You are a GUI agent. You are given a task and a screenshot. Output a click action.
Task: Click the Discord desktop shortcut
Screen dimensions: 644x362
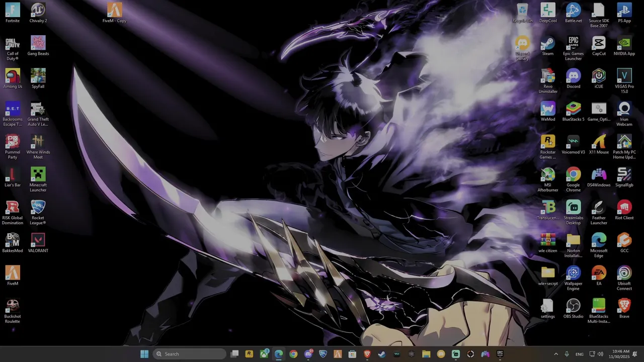pos(574,79)
